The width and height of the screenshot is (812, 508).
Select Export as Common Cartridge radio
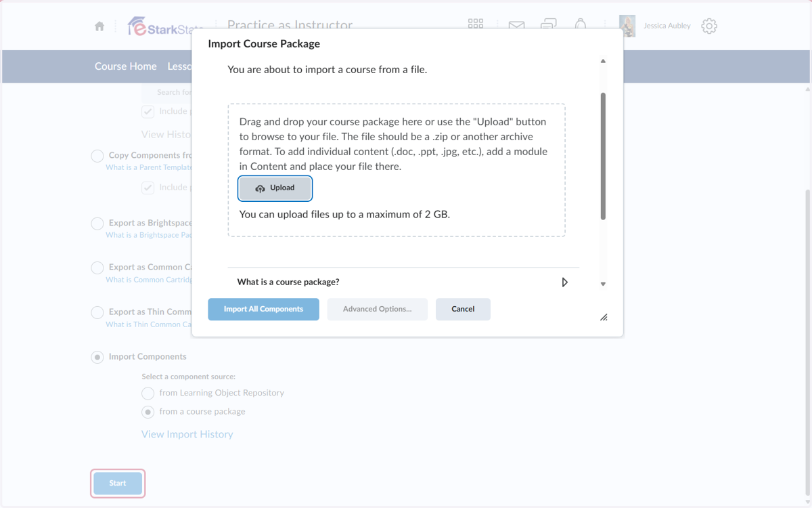pos(97,268)
